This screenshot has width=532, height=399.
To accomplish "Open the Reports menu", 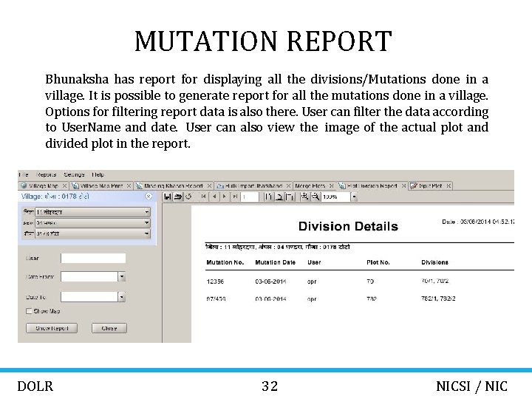I will tap(46, 174).
